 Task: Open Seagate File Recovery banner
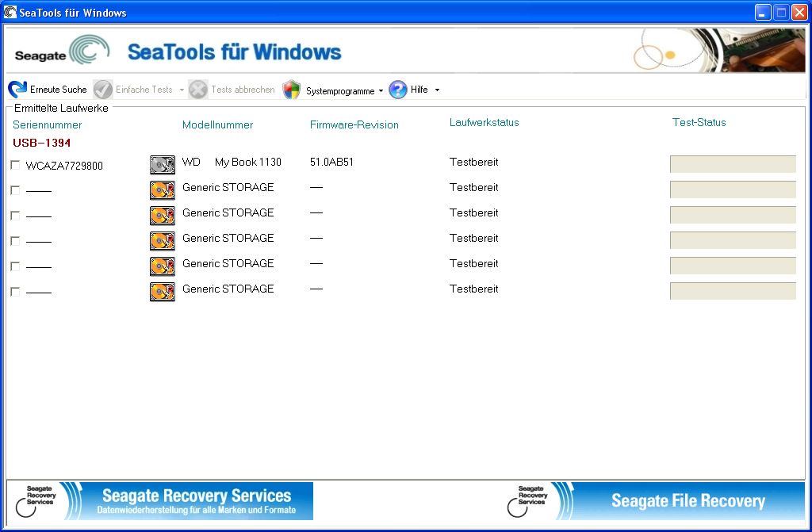coord(655,500)
